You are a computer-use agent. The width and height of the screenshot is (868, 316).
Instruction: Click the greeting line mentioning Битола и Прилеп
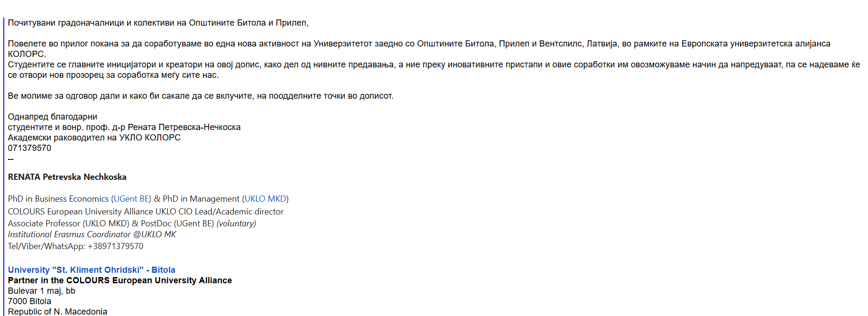click(158, 23)
